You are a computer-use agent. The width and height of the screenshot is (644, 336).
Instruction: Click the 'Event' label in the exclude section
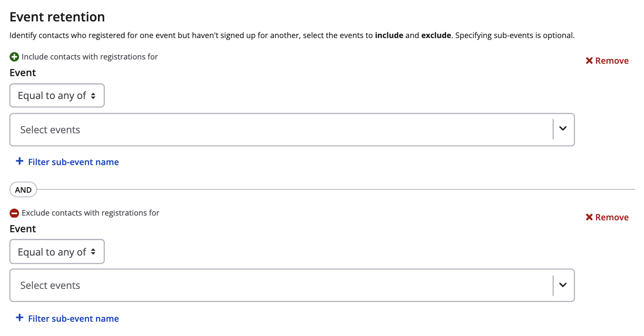point(23,229)
